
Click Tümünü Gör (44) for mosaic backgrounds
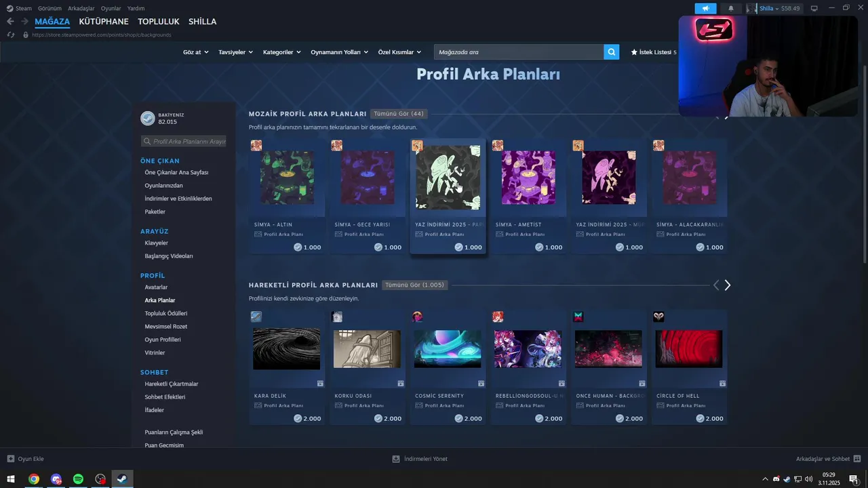point(399,114)
